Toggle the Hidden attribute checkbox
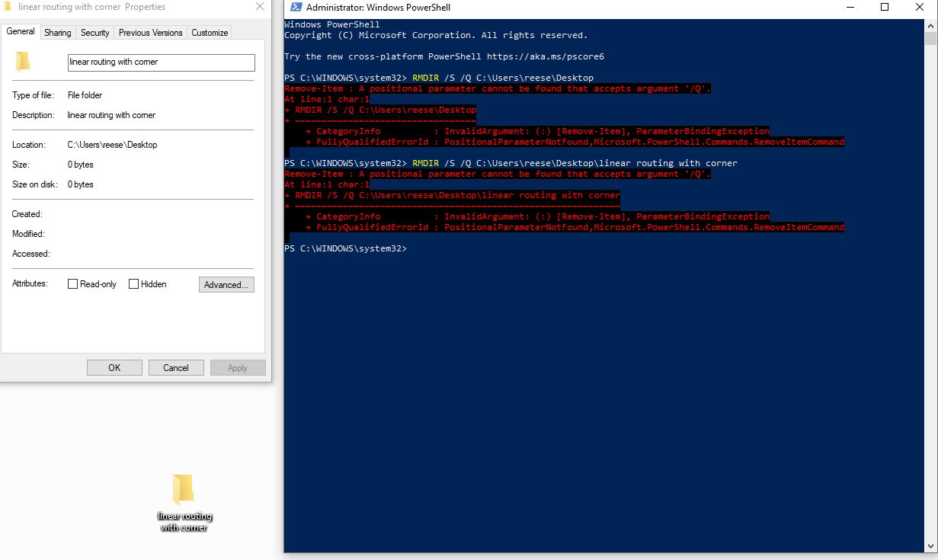 click(x=133, y=284)
